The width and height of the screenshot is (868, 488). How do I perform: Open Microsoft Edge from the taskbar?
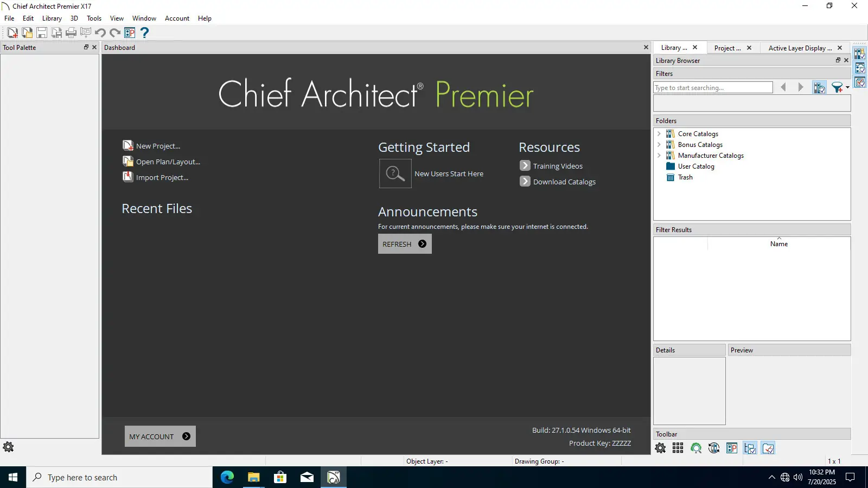pos(227,477)
